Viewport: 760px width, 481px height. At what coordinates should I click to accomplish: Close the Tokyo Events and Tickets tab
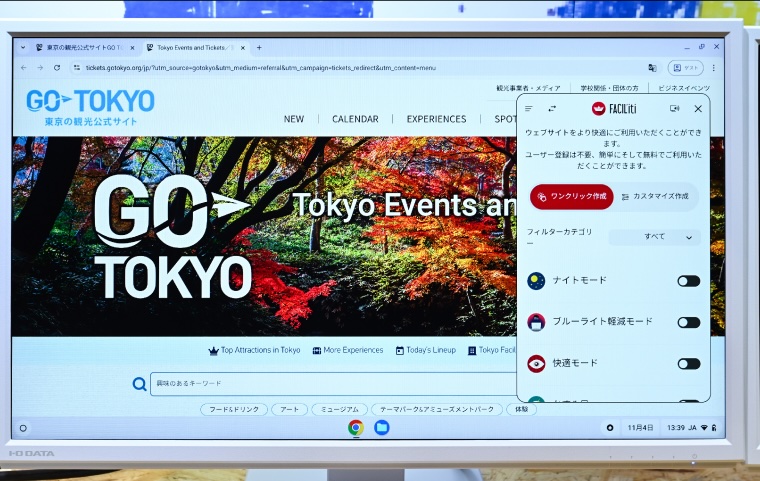pos(243,48)
